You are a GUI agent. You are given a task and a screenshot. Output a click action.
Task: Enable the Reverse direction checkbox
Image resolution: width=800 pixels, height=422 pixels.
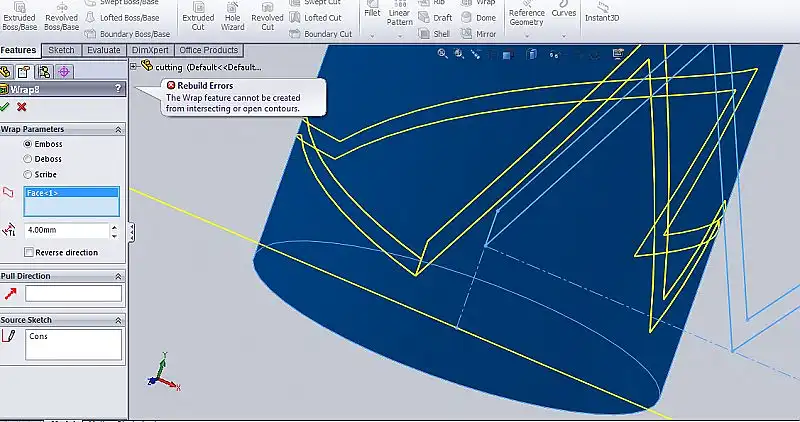click(28, 252)
